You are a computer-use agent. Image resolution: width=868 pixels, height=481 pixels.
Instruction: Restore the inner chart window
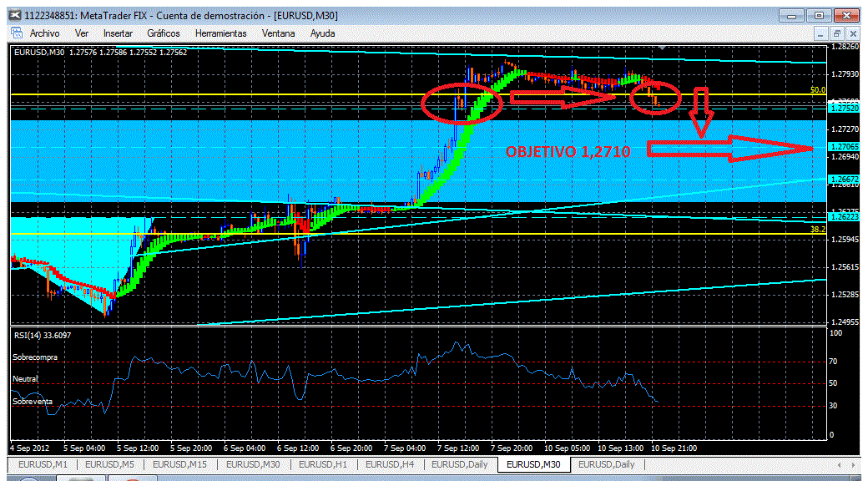coord(836,33)
